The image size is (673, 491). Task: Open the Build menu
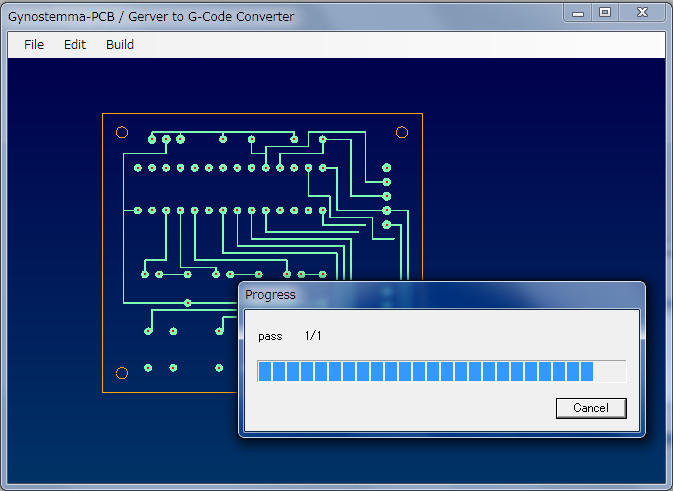click(120, 45)
